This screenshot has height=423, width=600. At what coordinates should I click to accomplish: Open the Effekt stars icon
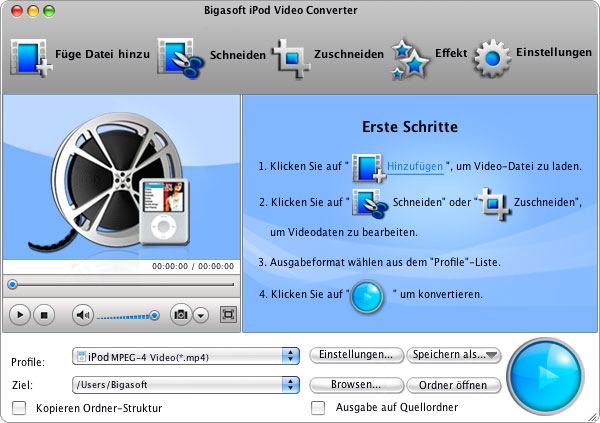click(x=410, y=59)
